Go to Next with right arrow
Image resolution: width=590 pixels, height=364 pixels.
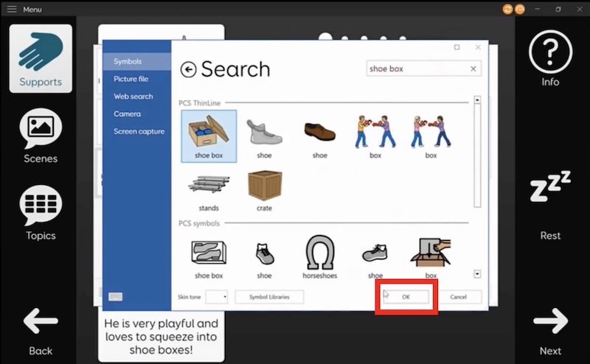click(550, 324)
